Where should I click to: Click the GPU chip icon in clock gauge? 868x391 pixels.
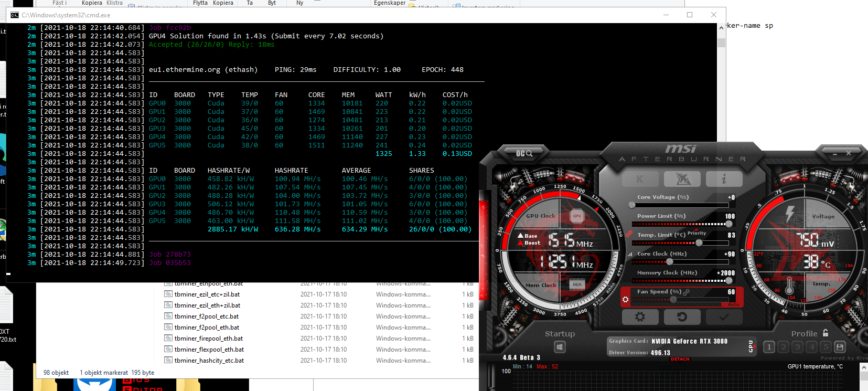[x=577, y=216]
